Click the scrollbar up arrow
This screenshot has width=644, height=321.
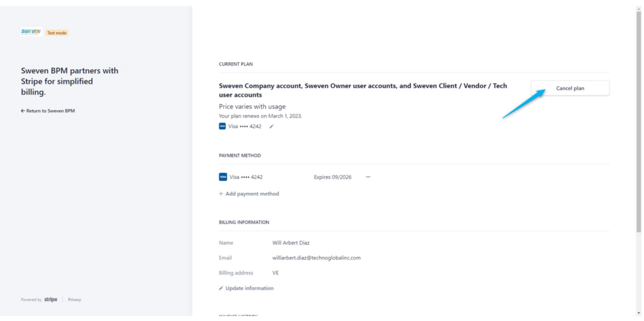[x=639, y=9]
